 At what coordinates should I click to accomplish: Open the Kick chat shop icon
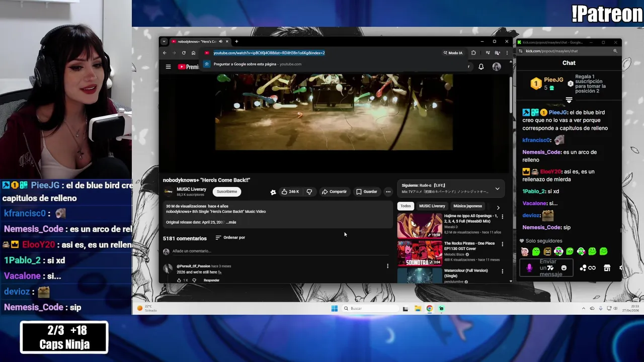(607, 268)
